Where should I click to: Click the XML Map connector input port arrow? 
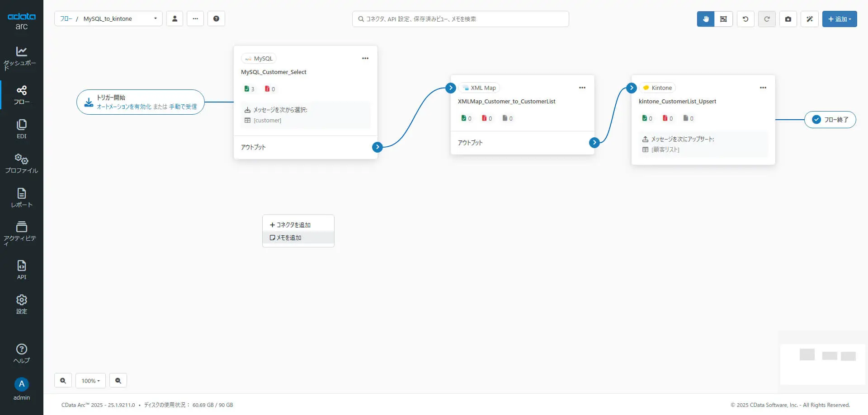pyautogui.click(x=451, y=88)
